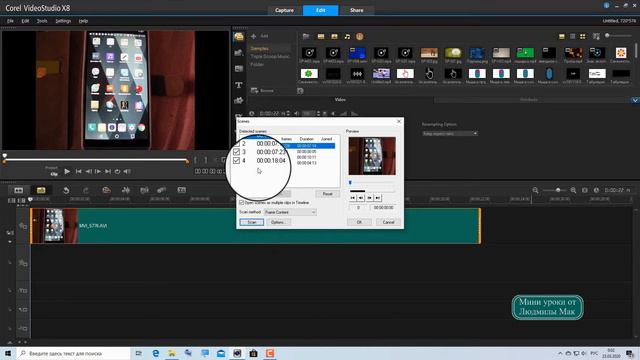Open the Track Motion tool
640x360 pixels.
coord(162,190)
